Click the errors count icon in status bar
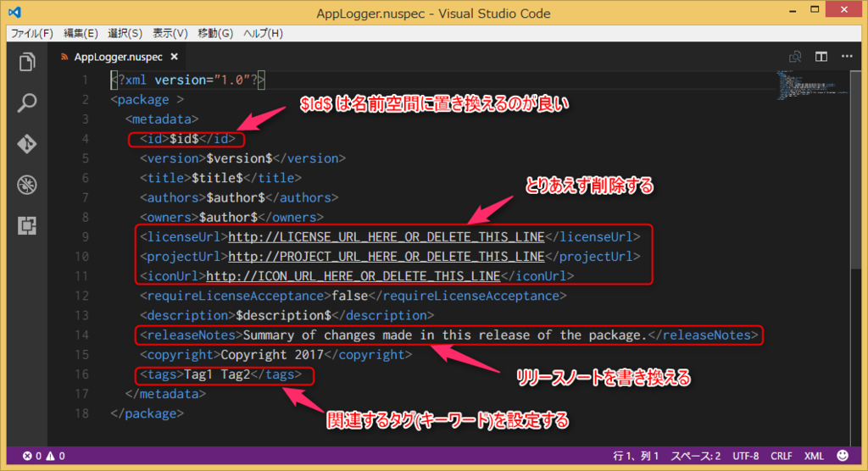 pos(27,456)
